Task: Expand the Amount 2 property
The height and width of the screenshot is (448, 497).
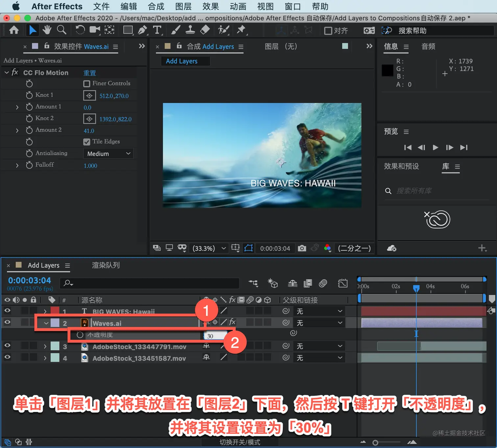Action: (17, 130)
